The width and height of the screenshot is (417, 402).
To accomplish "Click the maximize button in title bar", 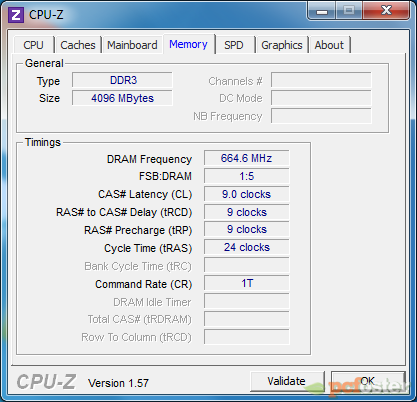I will point(349,11).
